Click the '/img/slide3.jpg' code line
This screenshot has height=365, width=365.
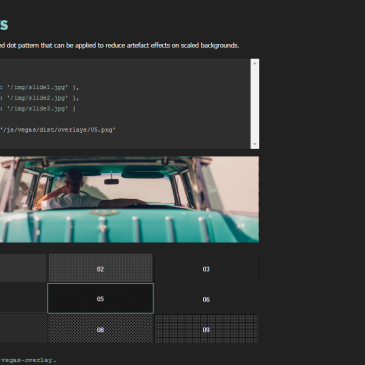coord(38,109)
